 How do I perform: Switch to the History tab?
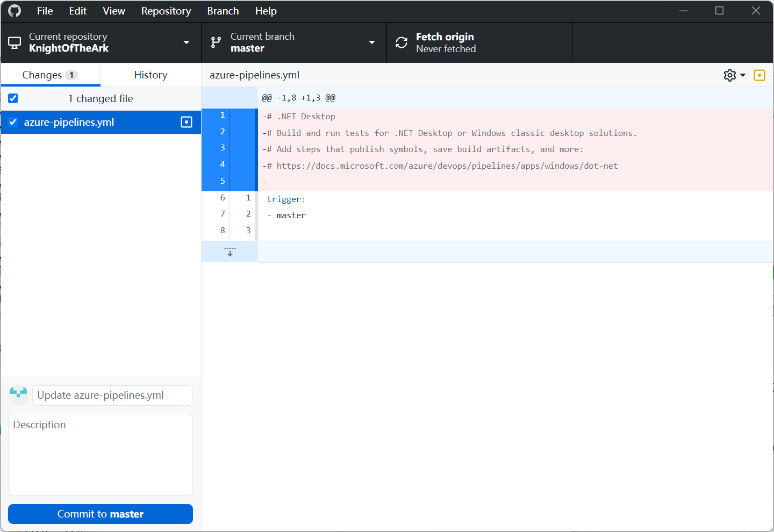point(150,75)
